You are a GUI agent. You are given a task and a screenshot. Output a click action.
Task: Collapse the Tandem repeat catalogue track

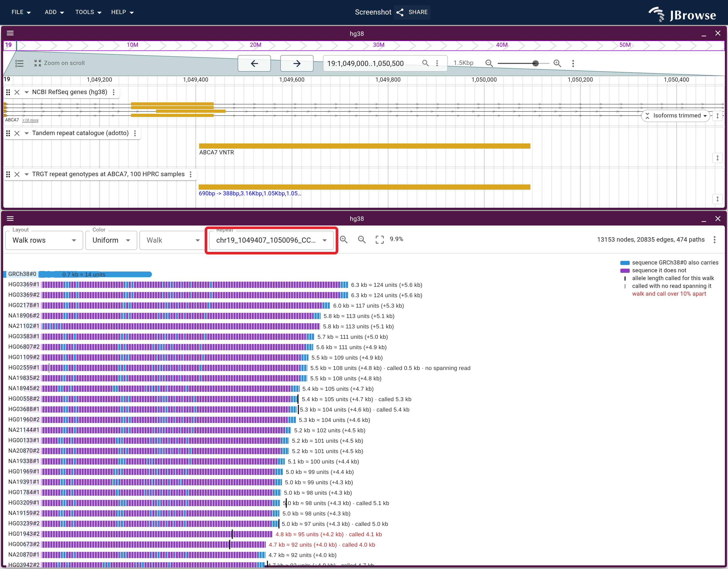(26, 133)
